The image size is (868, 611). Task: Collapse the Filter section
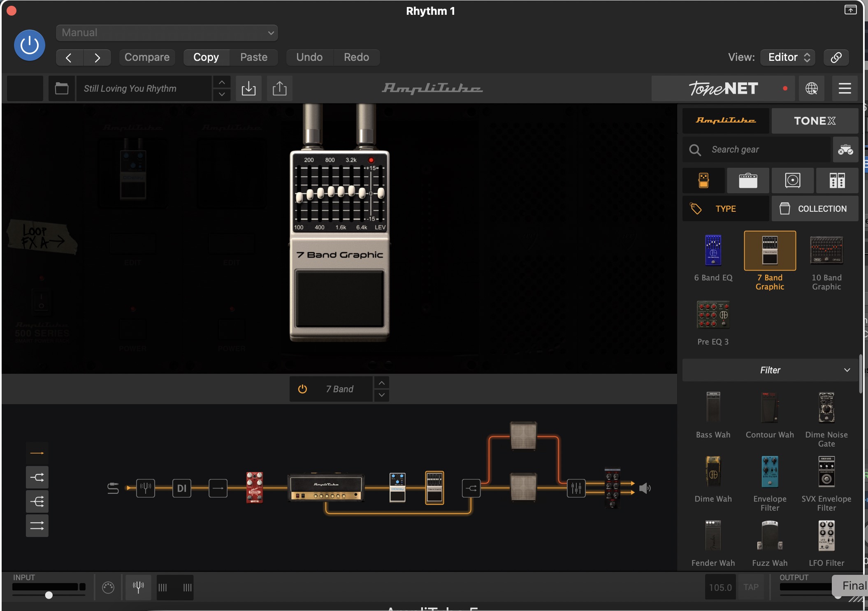770,370
